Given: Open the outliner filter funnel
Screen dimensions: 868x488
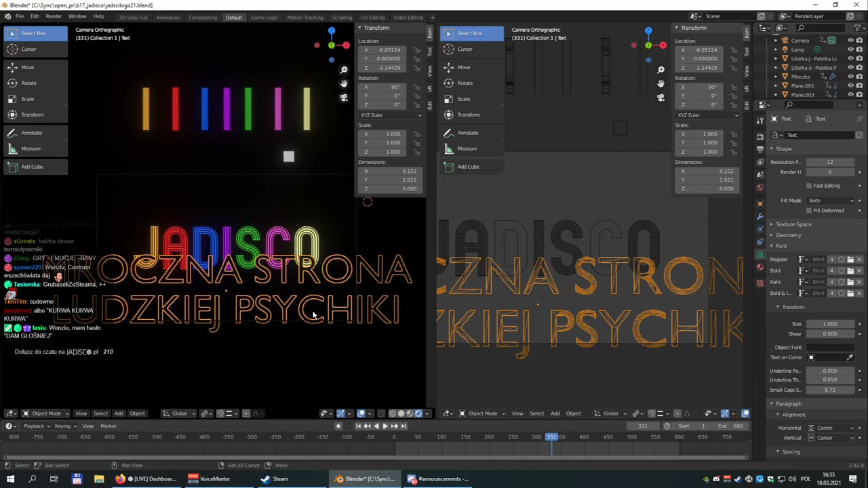Looking at the screenshot, I should 859,28.
